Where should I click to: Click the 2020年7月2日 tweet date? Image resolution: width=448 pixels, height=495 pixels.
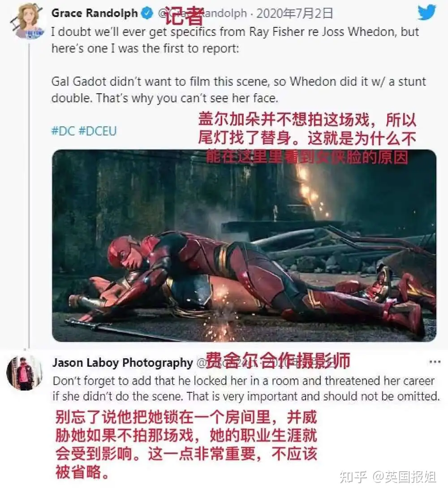[294, 13]
